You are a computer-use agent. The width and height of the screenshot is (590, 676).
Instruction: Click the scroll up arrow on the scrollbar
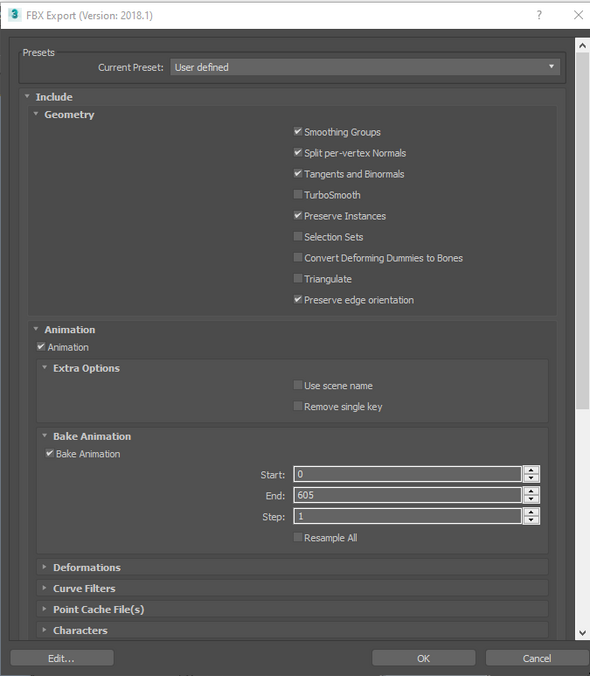click(582, 45)
